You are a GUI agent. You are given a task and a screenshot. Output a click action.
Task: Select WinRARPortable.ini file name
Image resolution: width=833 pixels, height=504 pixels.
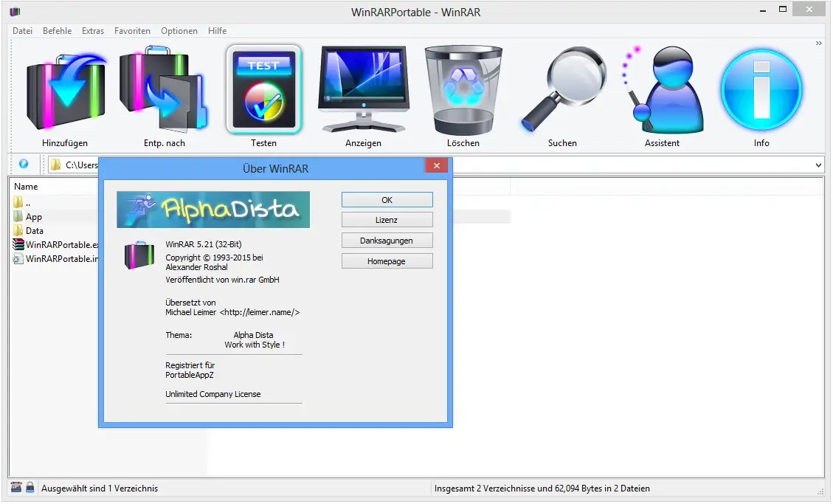point(62,258)
